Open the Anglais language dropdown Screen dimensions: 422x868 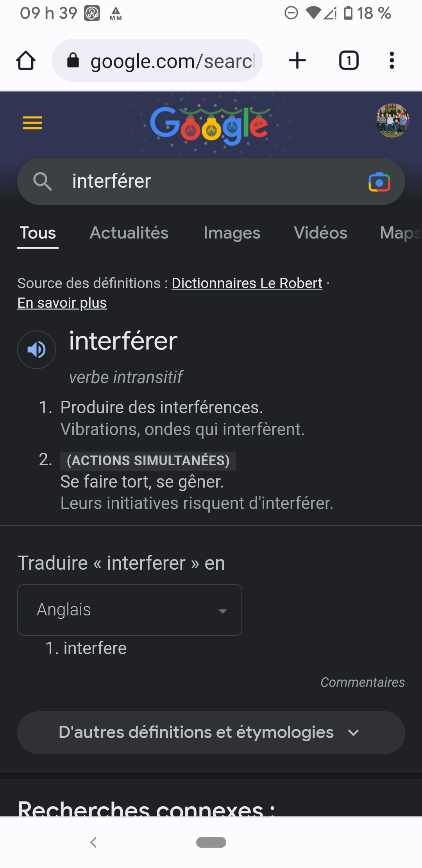tap(130, 610)
